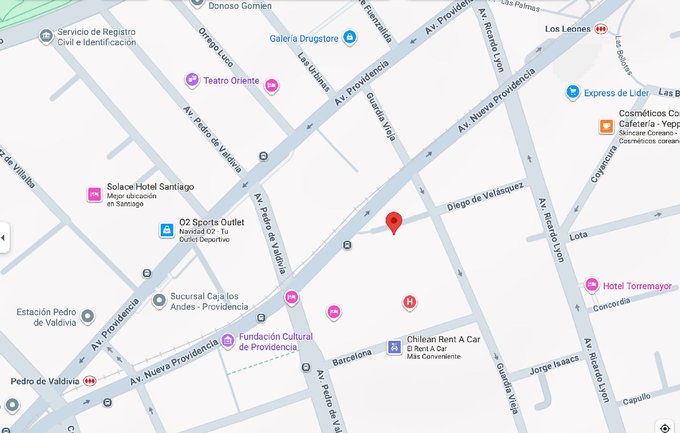Click the red location pin marker

tap(394, 223)
